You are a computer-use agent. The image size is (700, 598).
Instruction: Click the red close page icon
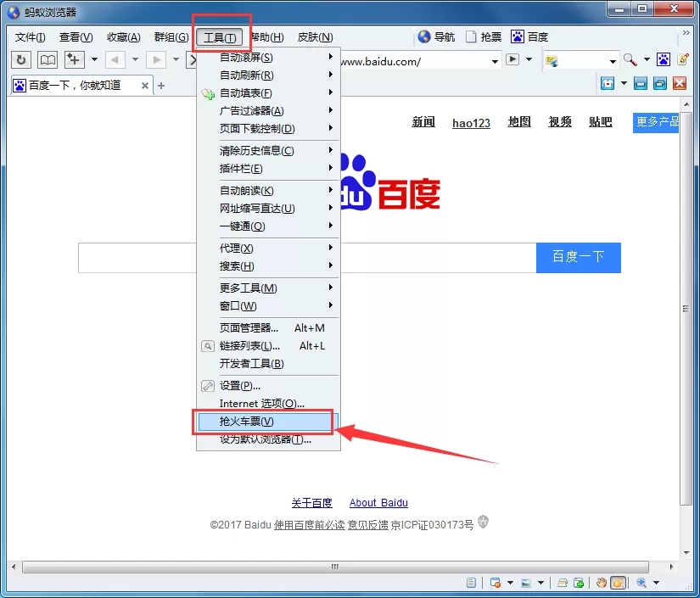(680, 83)
